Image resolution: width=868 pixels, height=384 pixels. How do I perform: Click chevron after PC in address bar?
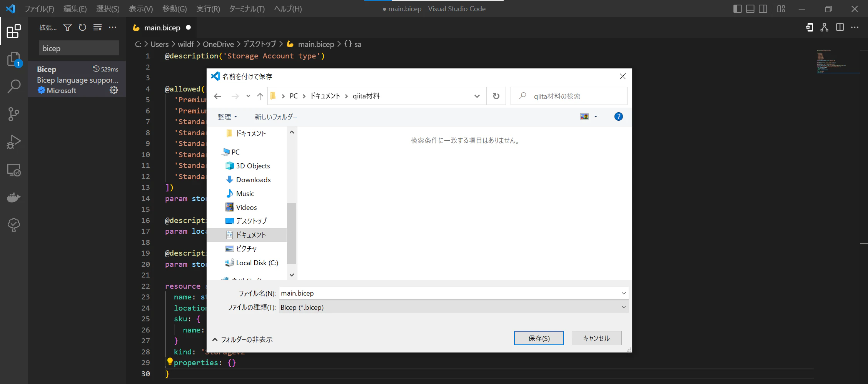[x=304, y=96]
